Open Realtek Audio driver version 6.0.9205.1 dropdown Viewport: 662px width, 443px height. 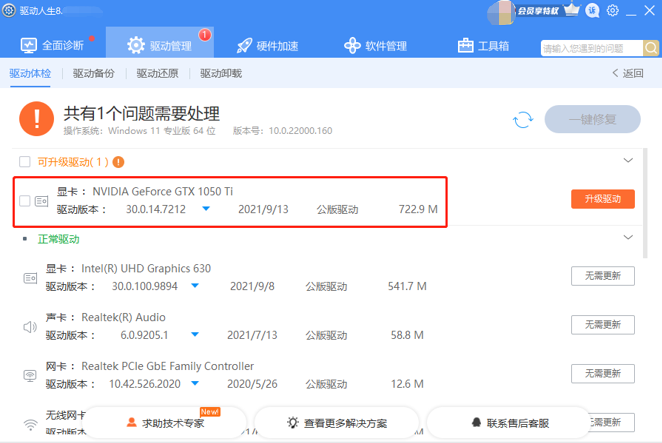coord(195,334)
